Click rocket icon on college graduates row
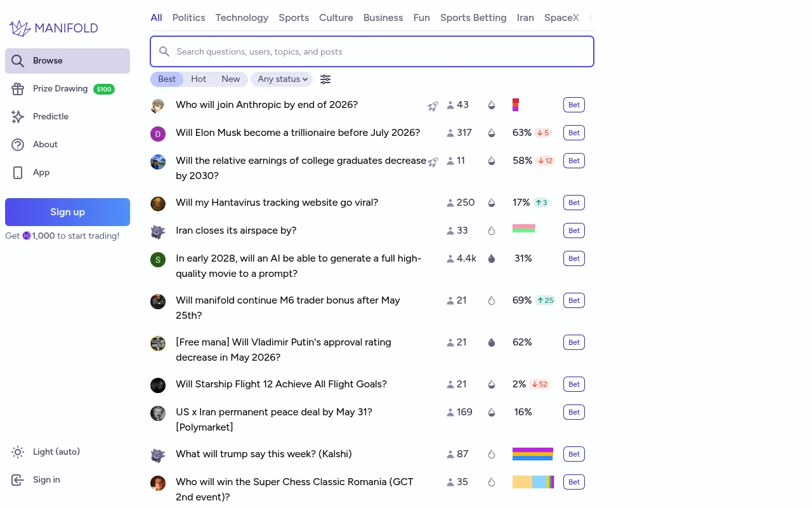This screenshot has width=812, height=508. [433, 162]
